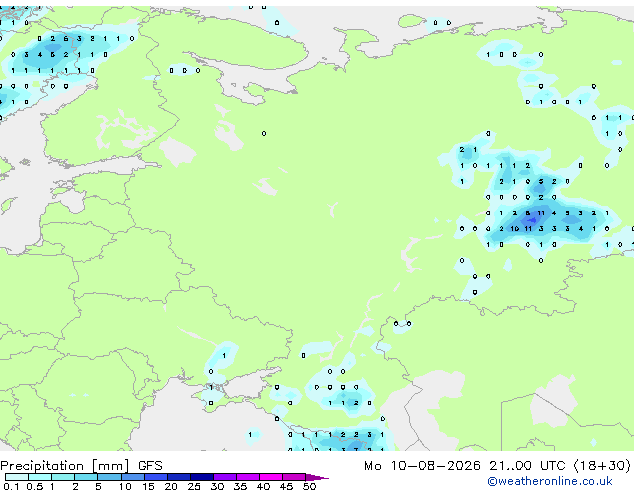Click the 35–40 mm magenta legend swatch

[x=248, y=477]
